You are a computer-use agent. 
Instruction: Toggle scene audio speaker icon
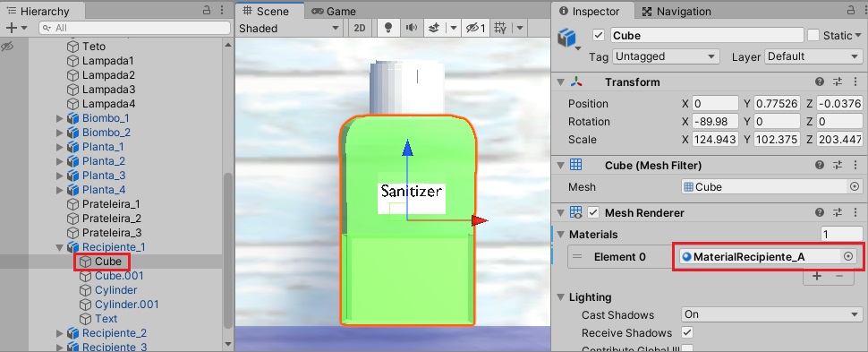click(x=412, y=28)
